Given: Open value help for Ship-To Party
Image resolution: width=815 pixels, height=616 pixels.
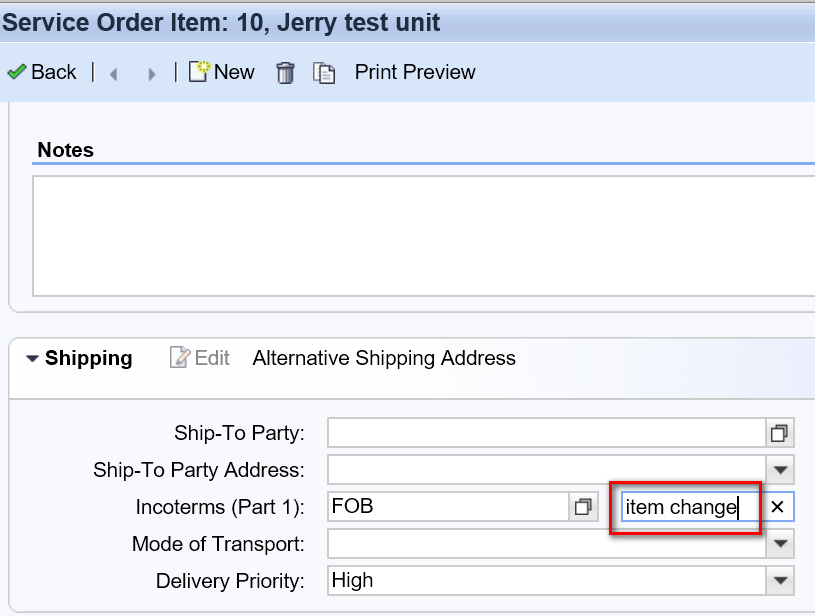Looking at the screenshot, I should tap(779, 433).
